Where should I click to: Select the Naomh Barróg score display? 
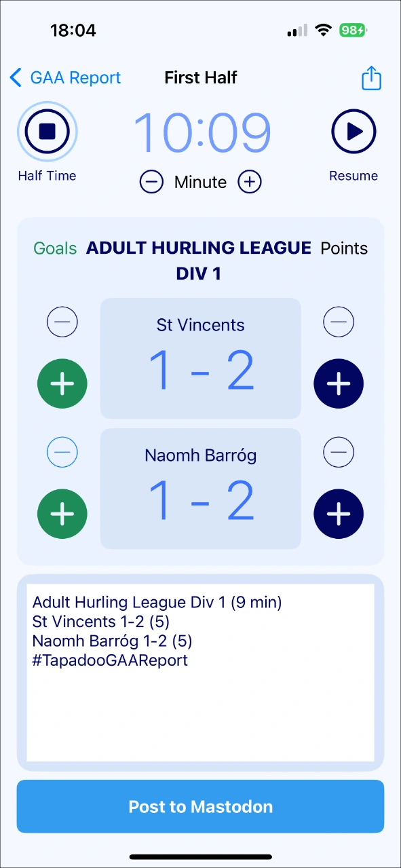(x=200, y=488)
